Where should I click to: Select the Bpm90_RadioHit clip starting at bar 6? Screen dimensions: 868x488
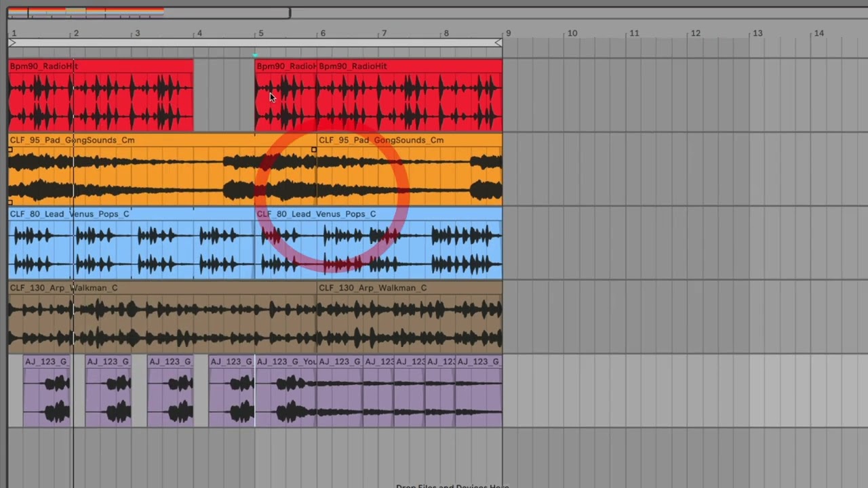coord(410,96)
